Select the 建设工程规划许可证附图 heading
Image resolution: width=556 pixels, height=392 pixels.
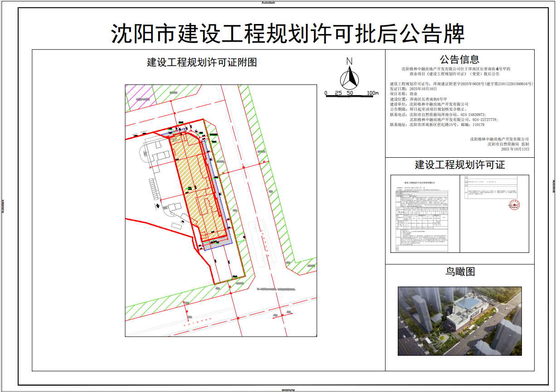(x=202, y=63)
